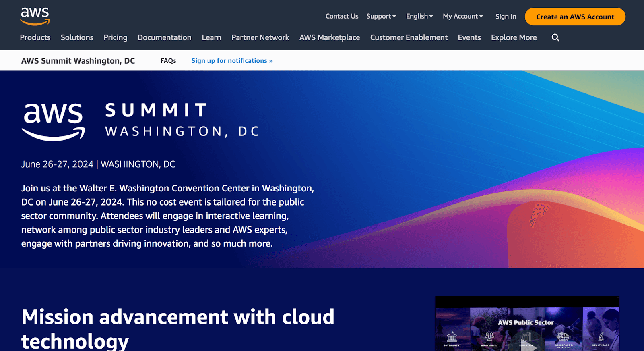Click the Create an AWS Account button
644x351 pixels.
tap(575, 17)
